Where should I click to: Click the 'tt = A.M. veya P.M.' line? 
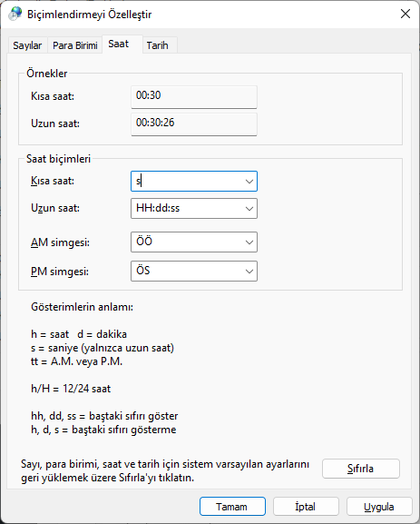77,361
